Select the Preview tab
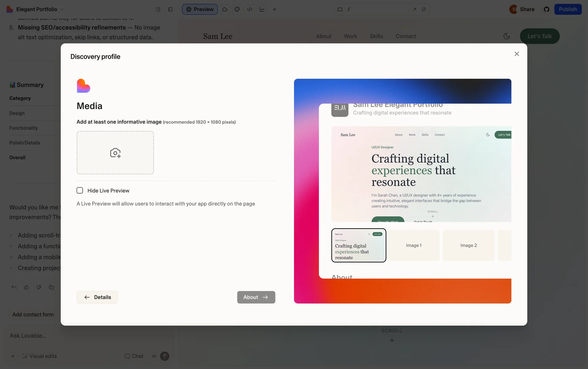The image size is (588, 369). [x=200, y=9]
